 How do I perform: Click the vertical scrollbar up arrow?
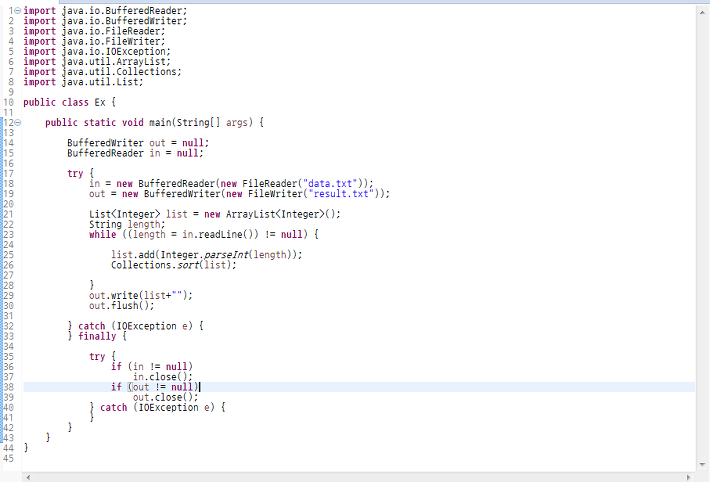click(702, 12)
